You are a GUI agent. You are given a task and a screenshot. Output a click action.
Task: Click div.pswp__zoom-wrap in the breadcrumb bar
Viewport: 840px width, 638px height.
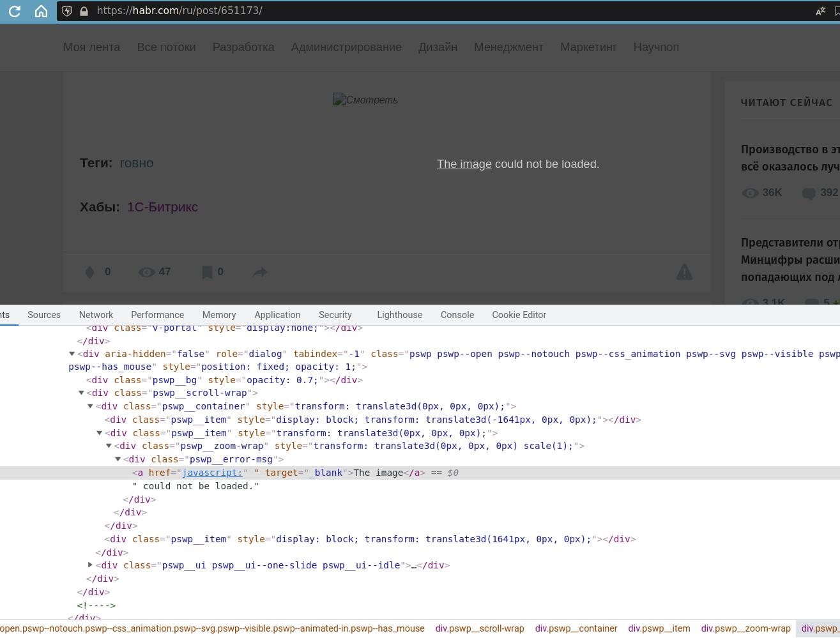746,628
